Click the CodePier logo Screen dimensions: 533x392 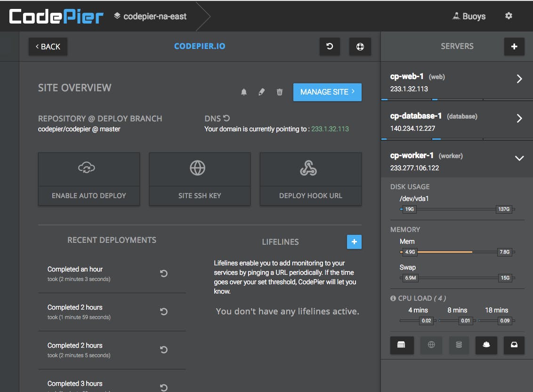[56, 16]
